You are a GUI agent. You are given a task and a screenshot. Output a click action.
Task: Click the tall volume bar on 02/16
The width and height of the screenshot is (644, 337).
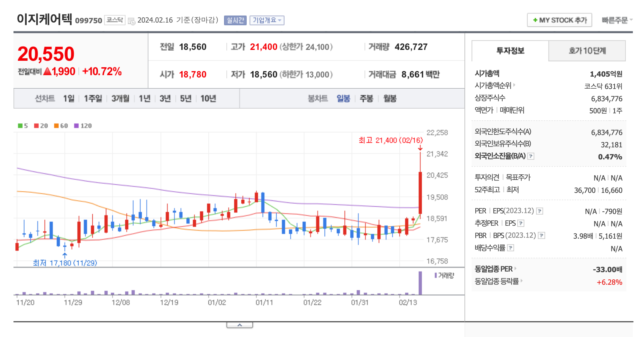tap(420, 283)
